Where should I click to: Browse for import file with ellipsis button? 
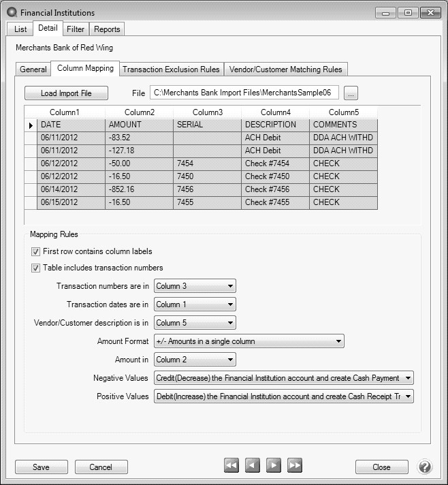[351, 93]
